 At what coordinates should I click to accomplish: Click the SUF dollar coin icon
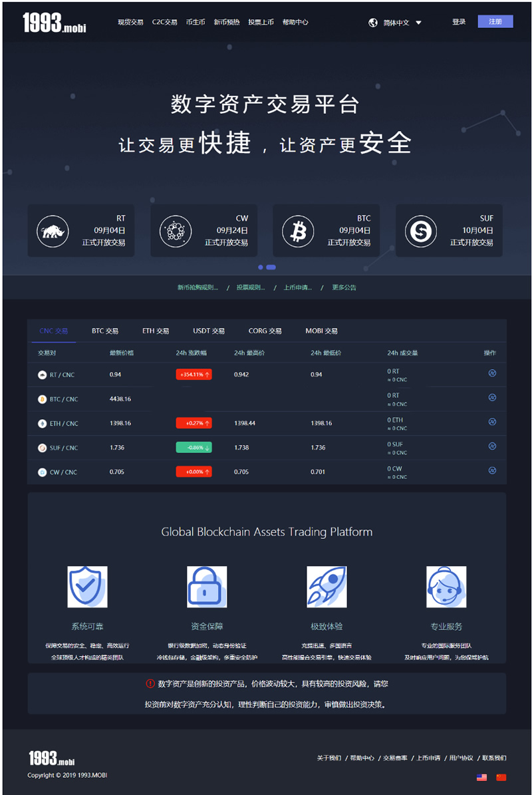click(421, 232)
